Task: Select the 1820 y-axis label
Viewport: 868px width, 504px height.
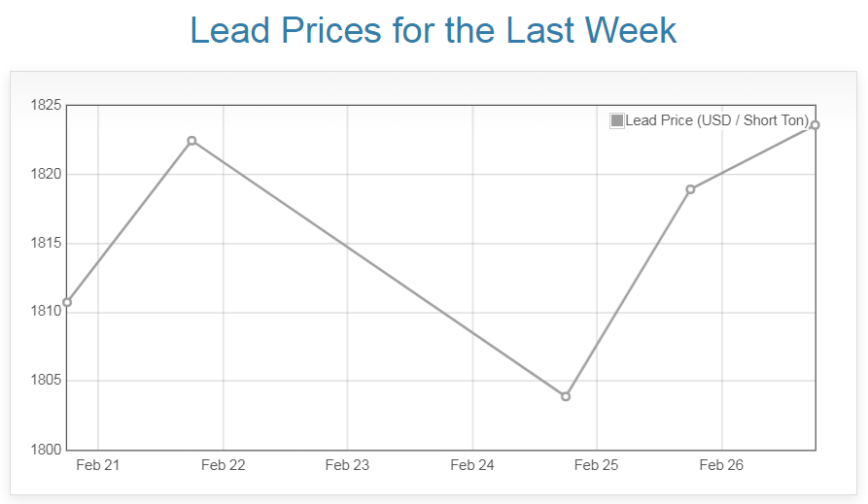Action: 47,174
